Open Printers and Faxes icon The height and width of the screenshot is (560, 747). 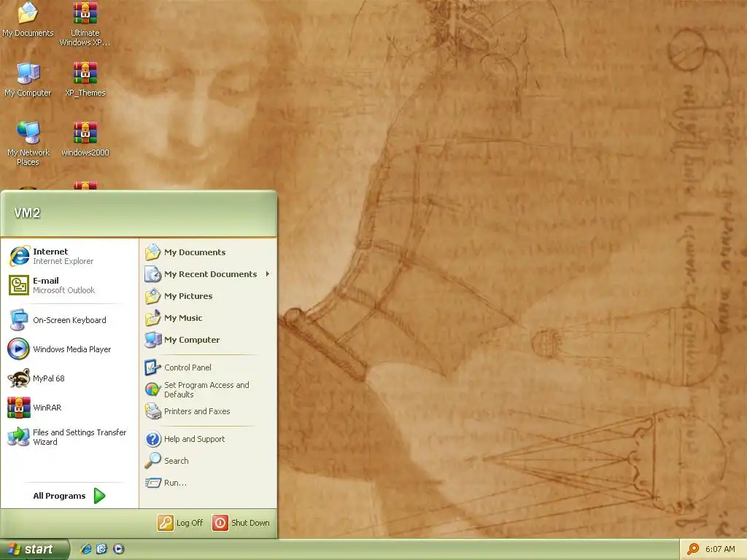(x=153, y=411)
